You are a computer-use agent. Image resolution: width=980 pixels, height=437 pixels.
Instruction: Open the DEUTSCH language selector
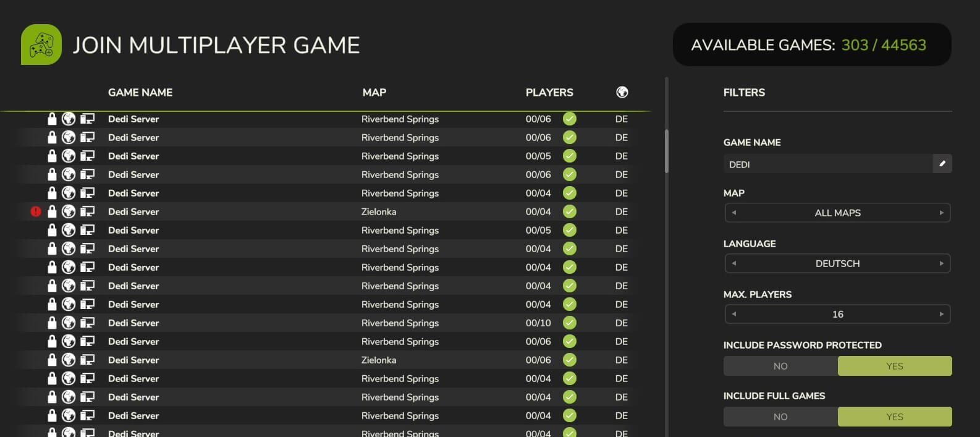[838, 263]
